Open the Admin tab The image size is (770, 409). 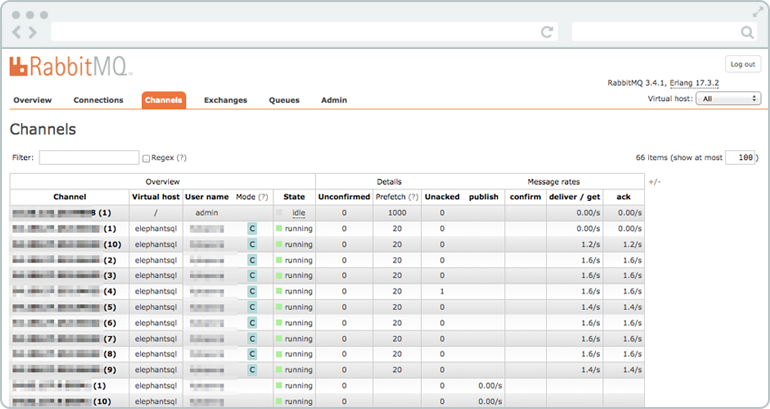click(334, 100)
